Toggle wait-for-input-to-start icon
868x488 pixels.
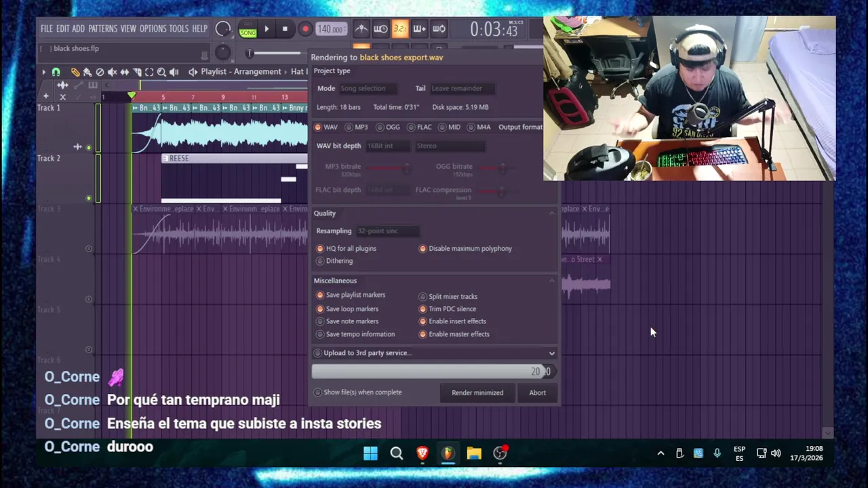(x=380, y=28)
